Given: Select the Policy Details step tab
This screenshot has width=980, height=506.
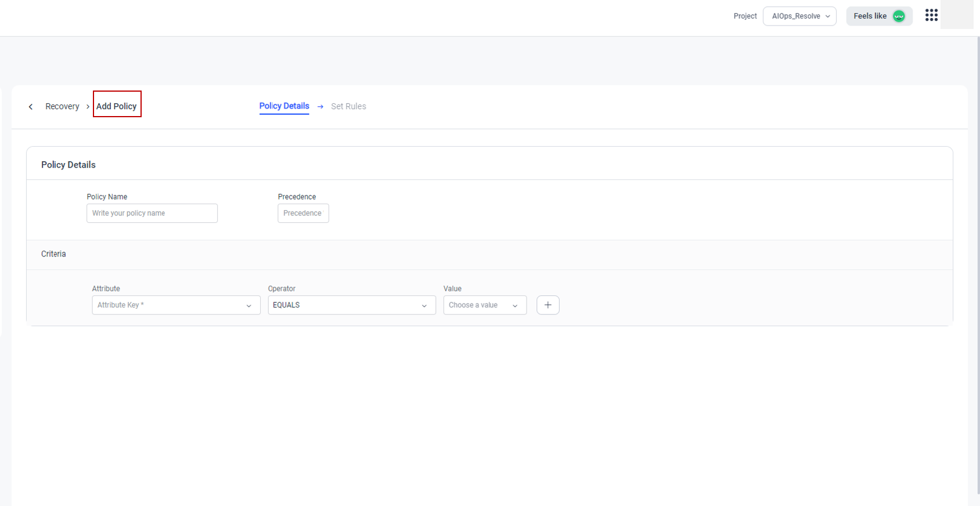Looking at the screenshot, I should [284, 106].
